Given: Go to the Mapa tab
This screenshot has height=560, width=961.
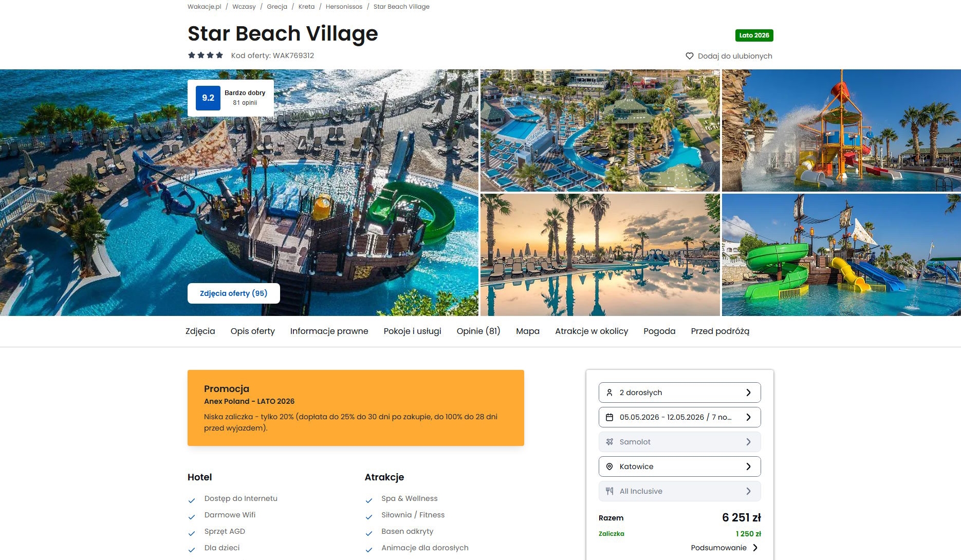Looking at the screenshot, I should (528, 331).
